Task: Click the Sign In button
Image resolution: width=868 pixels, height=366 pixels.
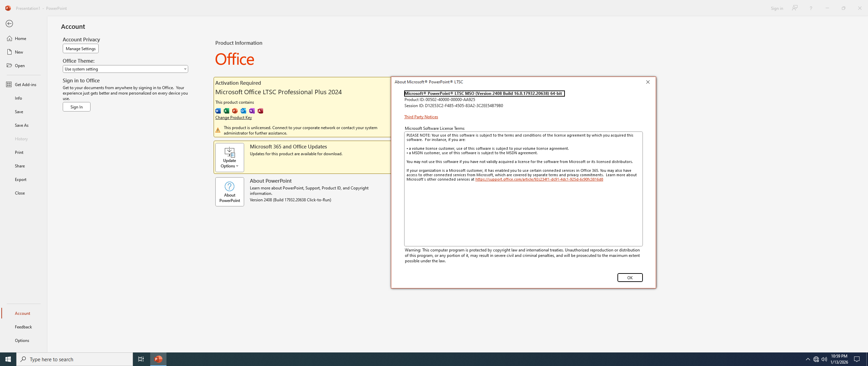Action: pyautogui.click(x=76, y=107)
